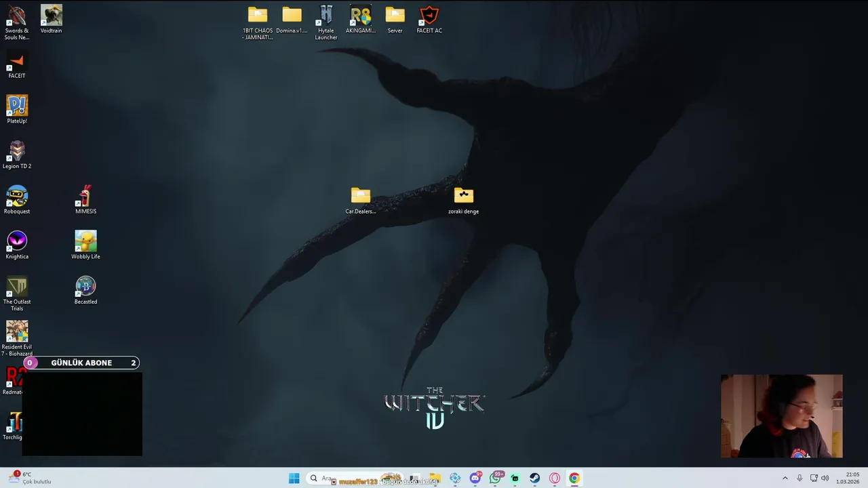
Task: Select the Knightica game icon
Action: pos(17,245)
